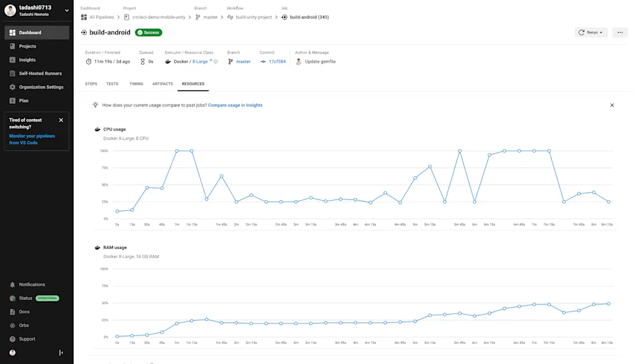Select the RESOURCES tab
Image resolution: width=635 pixels, height=364 pixels.
point(193,84)
